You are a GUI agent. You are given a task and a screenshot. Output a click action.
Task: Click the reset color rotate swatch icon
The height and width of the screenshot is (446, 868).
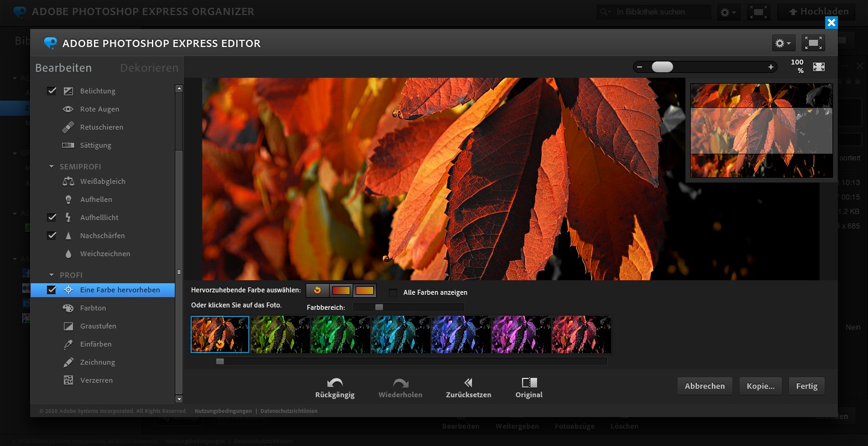click(x=317, y=291)
